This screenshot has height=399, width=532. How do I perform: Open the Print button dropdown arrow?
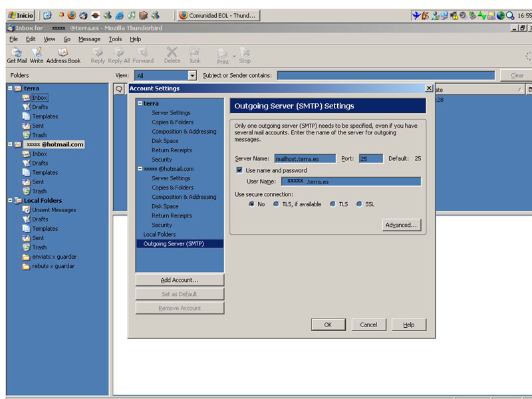[234, 56]
